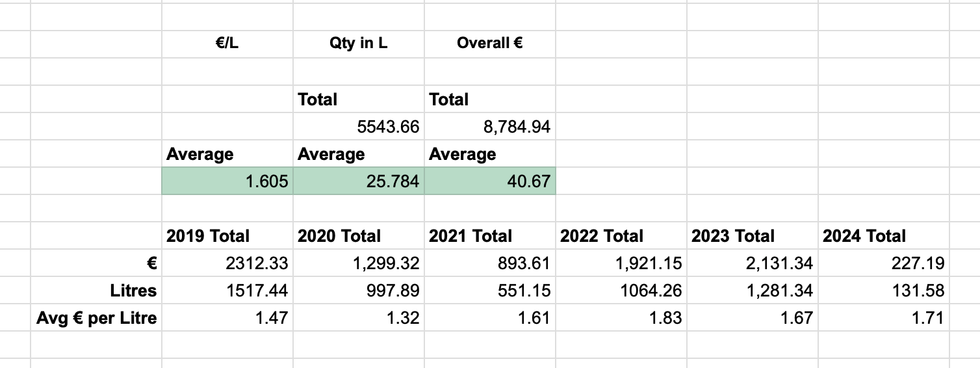Click the 2019 euro value 2312.33
The height and width of the screenshot is (368, 980).
click(x=227, y=263)
